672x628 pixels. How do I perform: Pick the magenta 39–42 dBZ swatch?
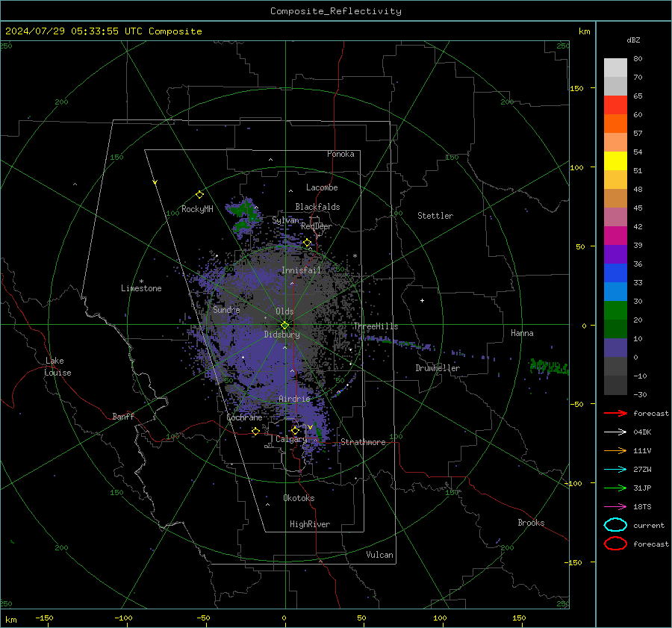click(x=615, y=236)
